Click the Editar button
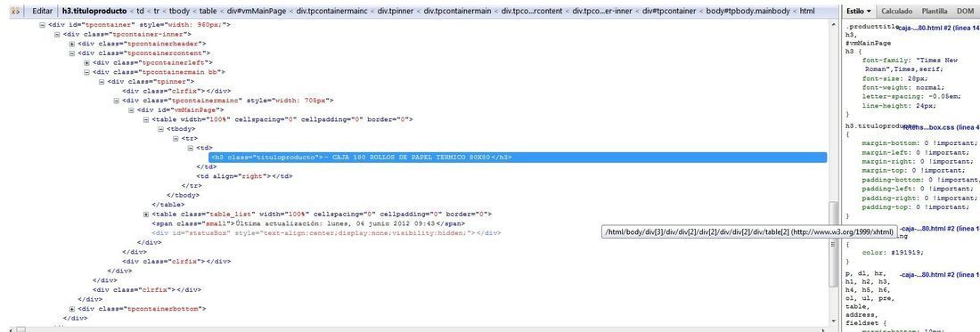The width and height of the screenshot is (980, 332). pyautogui.click(x=43, y=12)
